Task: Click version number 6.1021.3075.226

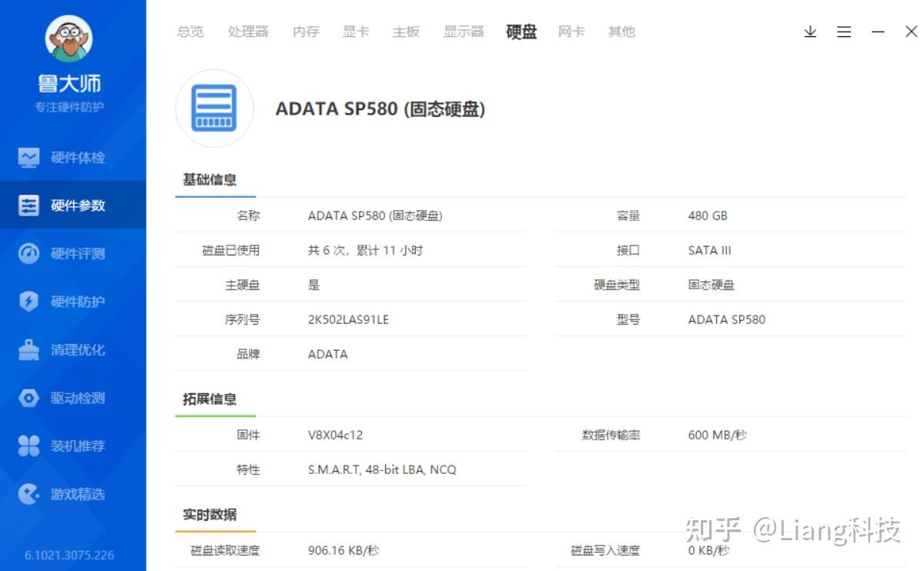Action: 69,555
